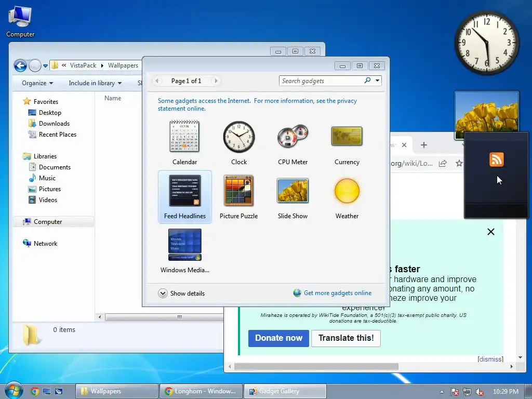The width and height of the screenshot is (532, 399).
Task: Select the Picture Puzzle gadget
Action: point(239,197)
